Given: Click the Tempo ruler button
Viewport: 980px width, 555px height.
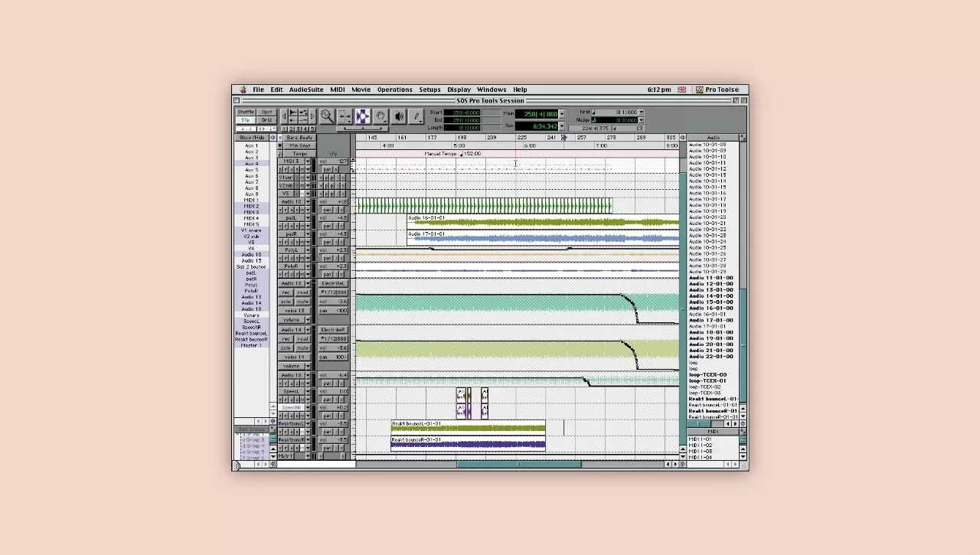Looking at the screenshot, I should [x=299, y=154].
